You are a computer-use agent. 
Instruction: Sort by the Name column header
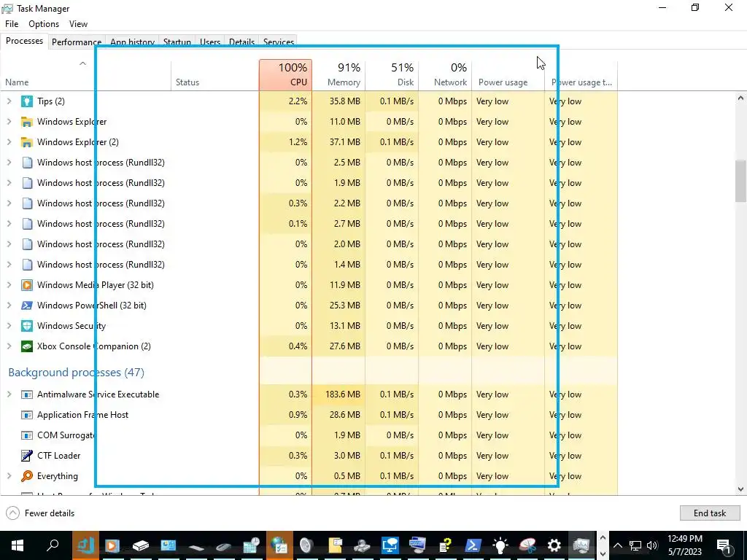click(x=86, y=75)
